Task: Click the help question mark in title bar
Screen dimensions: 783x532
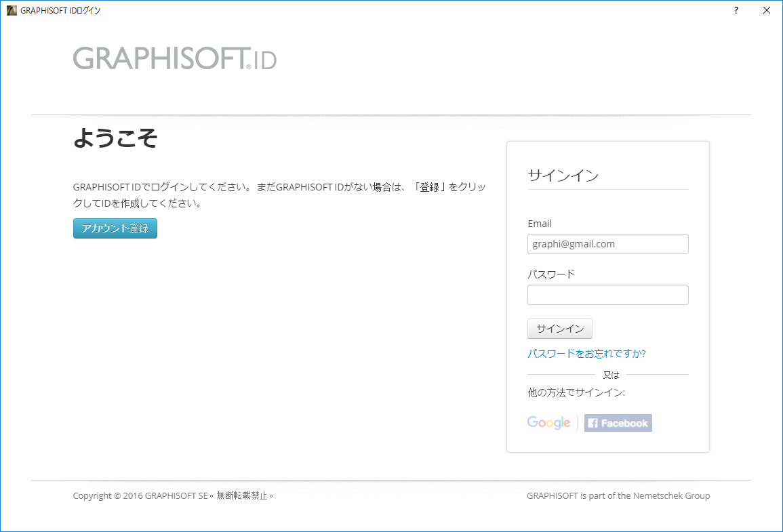Action: [736, 10]
